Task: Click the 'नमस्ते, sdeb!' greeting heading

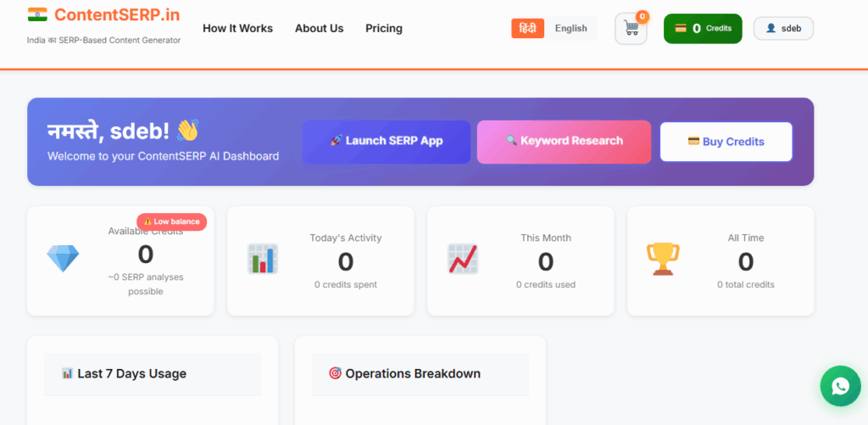Action: click(108, 131)
